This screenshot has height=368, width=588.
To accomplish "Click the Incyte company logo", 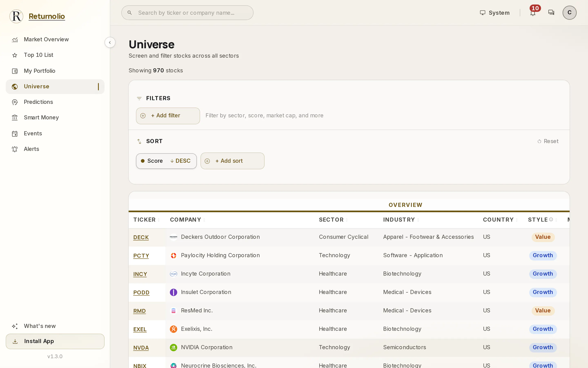I will pyautogui.click(x=174, y=274).
